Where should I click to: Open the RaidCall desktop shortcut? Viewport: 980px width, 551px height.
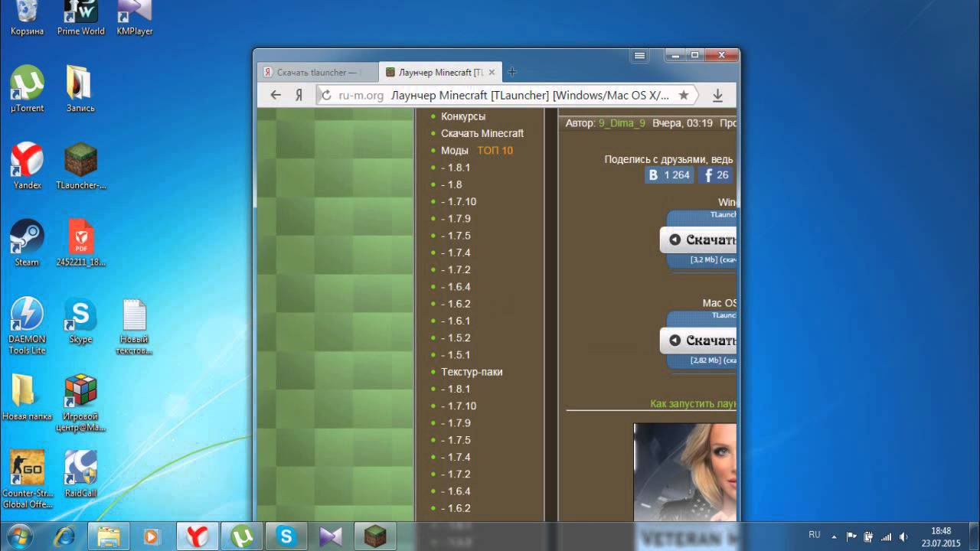point(80,473)
